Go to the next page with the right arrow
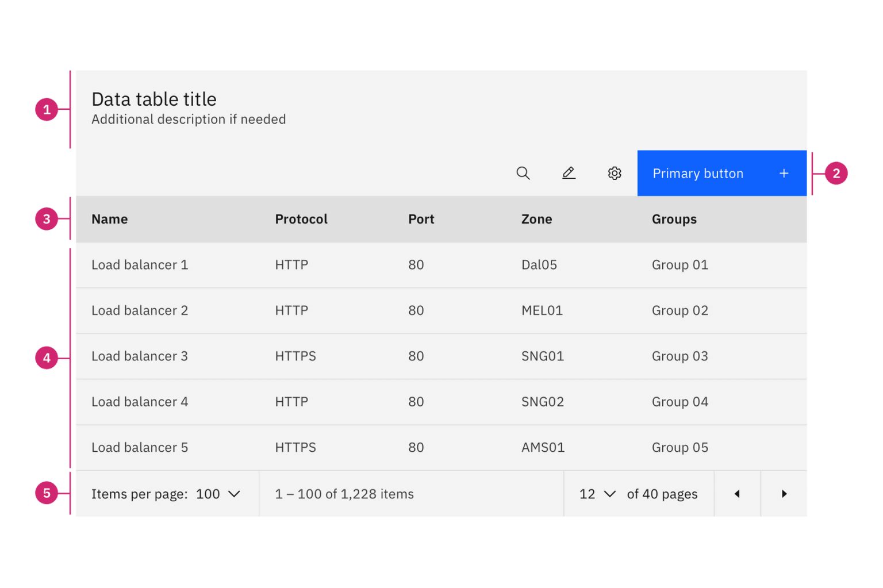883x588 pixels. coord(784,493)
